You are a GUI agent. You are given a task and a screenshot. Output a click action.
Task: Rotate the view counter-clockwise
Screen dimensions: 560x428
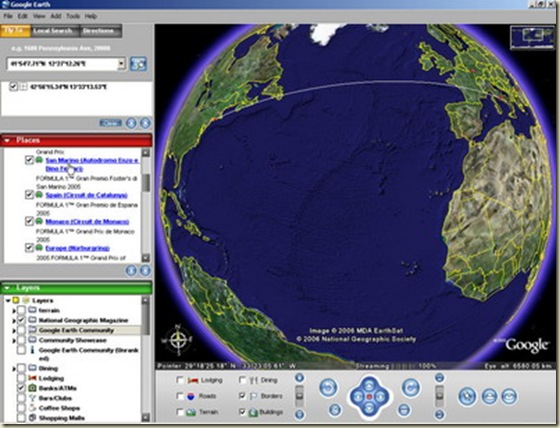click(328, 388)
